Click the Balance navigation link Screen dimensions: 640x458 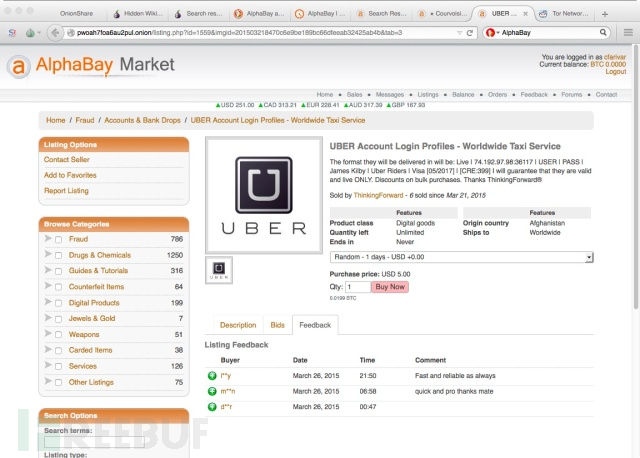pos(463,95)
